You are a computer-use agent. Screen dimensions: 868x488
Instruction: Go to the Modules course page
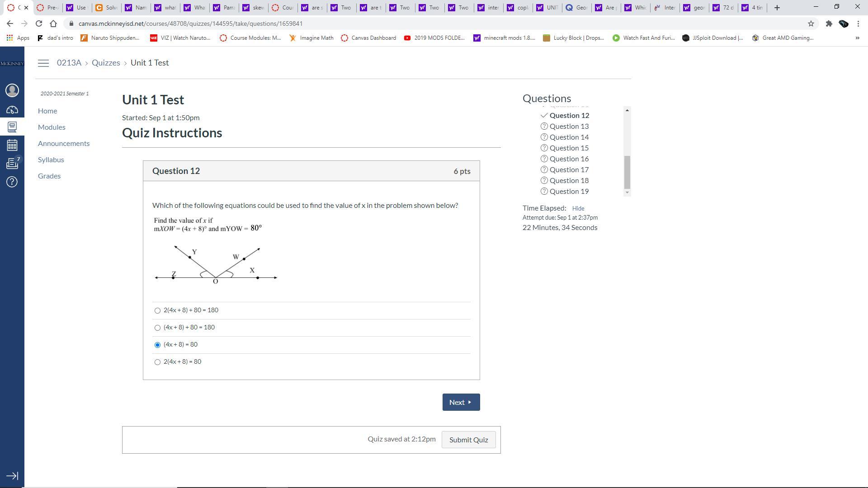52,127
